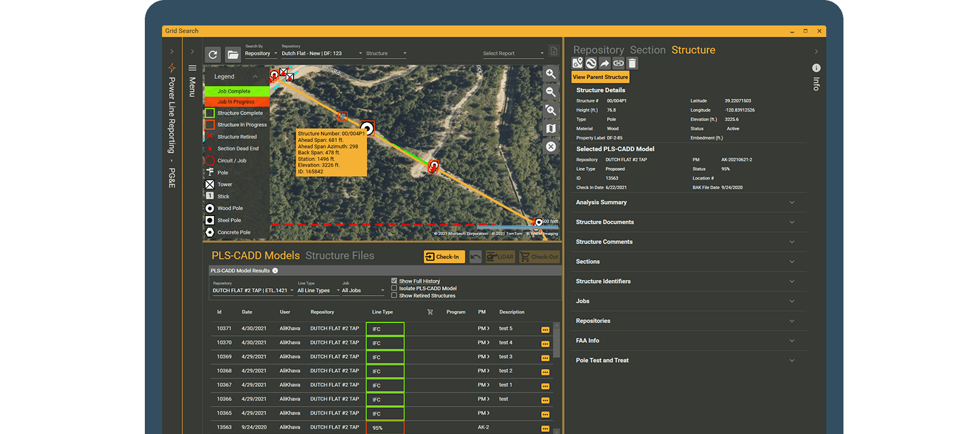Toggle the map layer icon
The width and height of the screenshot is (980, 434).
click(x=551, y=129)
